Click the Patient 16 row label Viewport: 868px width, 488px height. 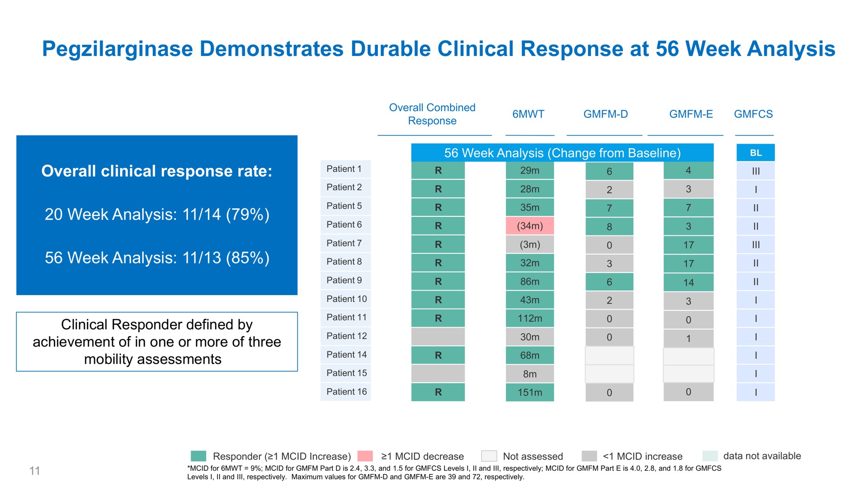[345, 392]
